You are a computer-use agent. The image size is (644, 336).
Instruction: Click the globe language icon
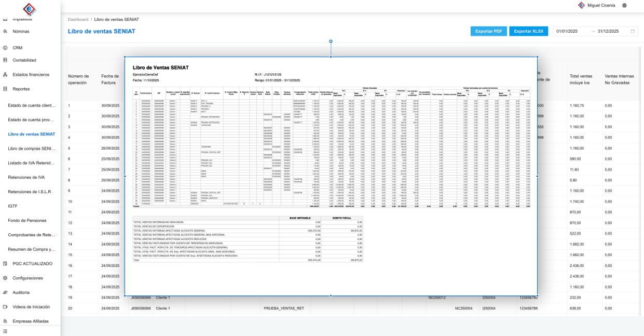(x=624, y=5)
